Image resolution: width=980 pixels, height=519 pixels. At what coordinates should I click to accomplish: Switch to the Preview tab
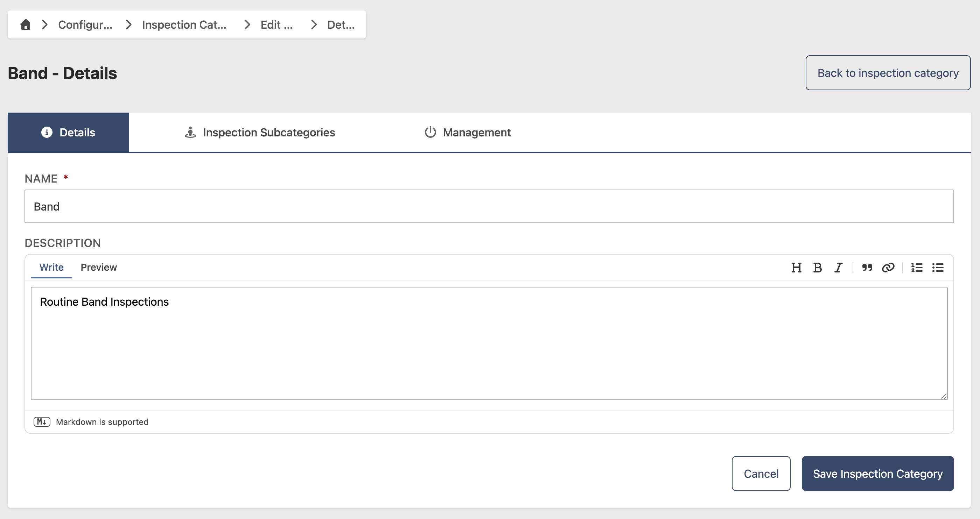(99, 267)
